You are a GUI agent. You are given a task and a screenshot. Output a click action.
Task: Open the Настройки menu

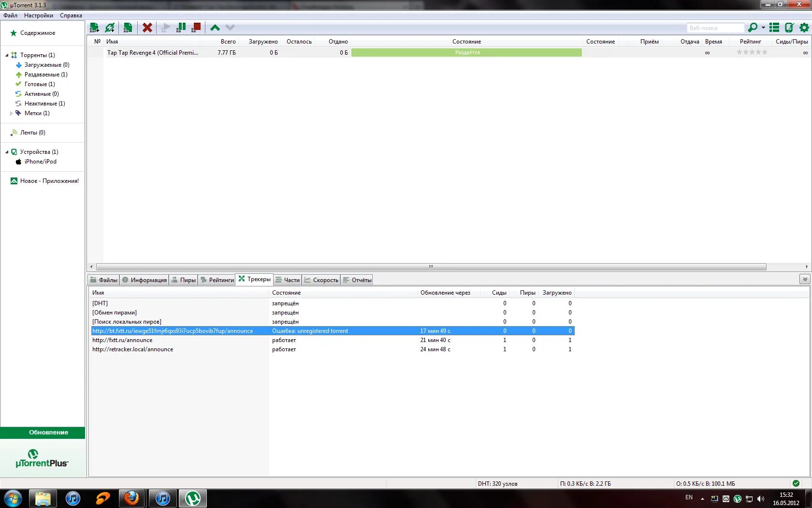pyautogui.click(x=39, y=15)
